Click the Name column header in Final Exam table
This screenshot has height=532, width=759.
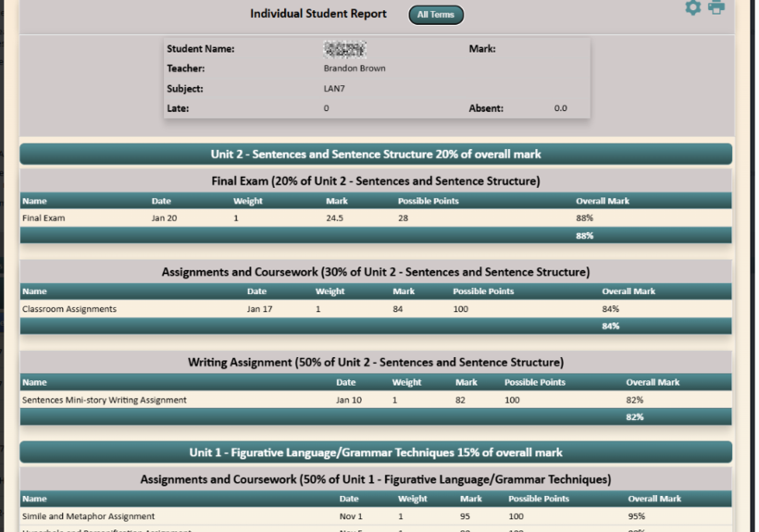[34, 201]
